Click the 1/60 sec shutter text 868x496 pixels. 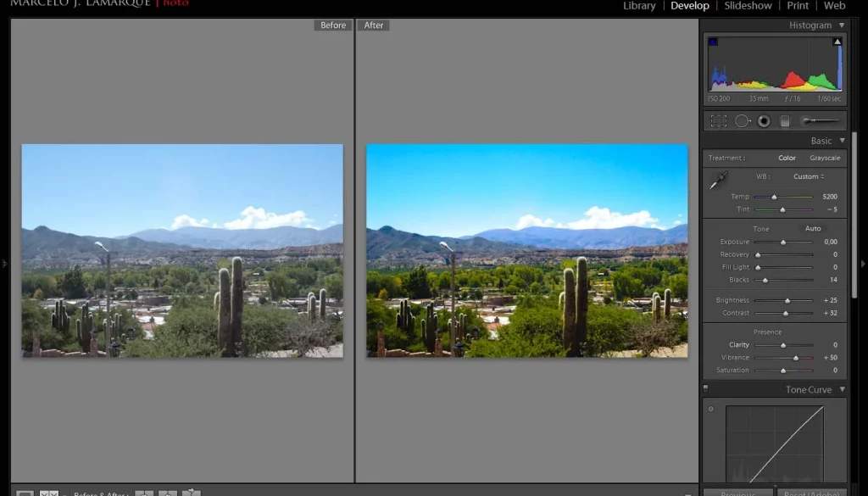tap(829, 98)
